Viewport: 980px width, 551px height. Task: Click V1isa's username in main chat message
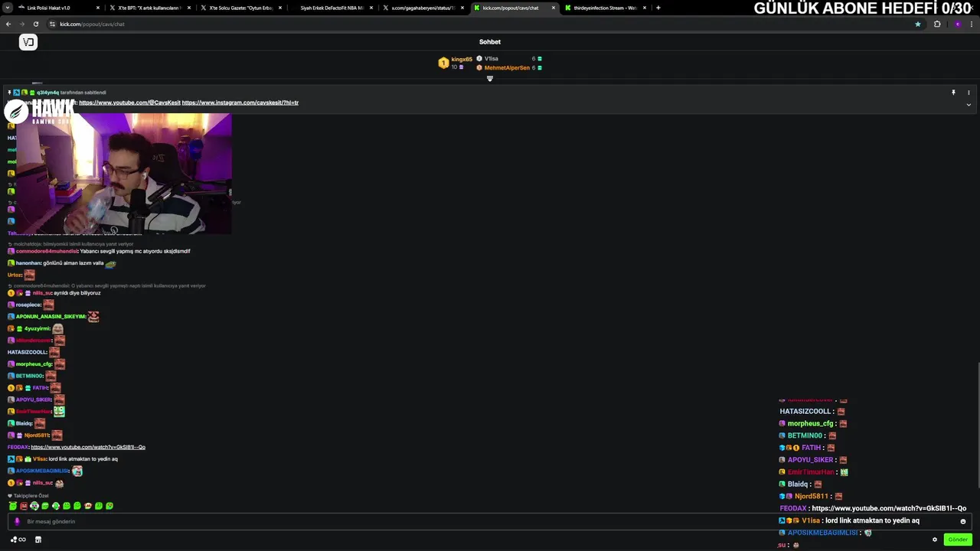pos(38,459)
